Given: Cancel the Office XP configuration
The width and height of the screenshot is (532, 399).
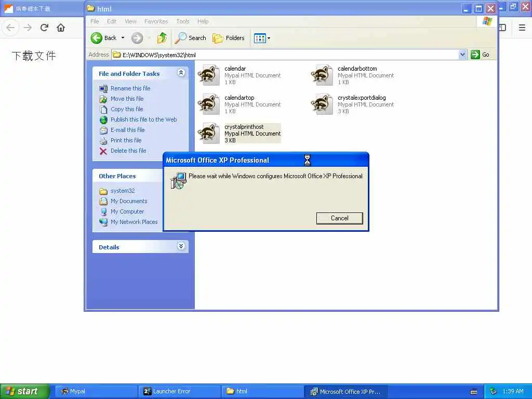Looking at the screenshot, I should 340,218.
